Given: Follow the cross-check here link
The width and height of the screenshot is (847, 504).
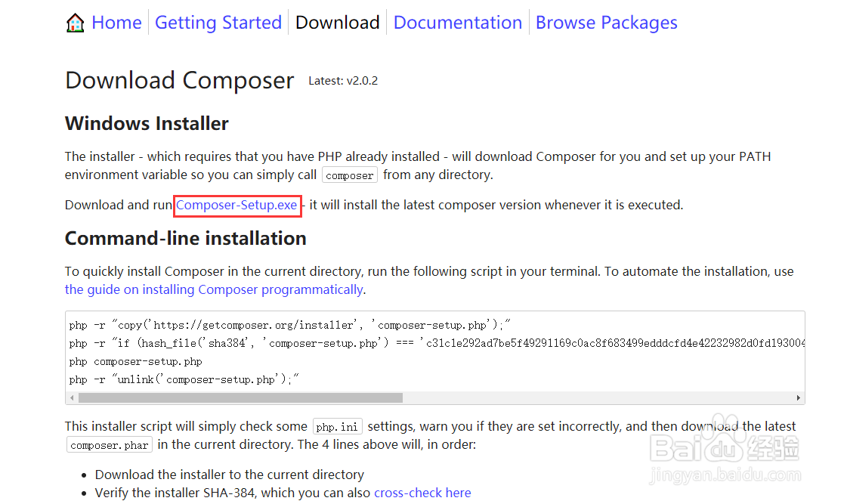Looking at the screenshot, I should (422, 493).
